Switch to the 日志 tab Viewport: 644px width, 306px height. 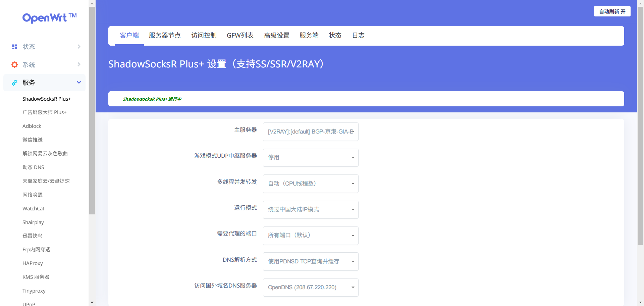(358, 35)
